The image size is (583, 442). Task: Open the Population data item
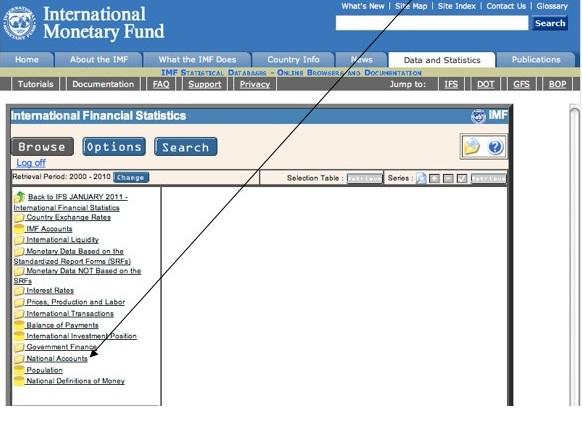[44, 370]
